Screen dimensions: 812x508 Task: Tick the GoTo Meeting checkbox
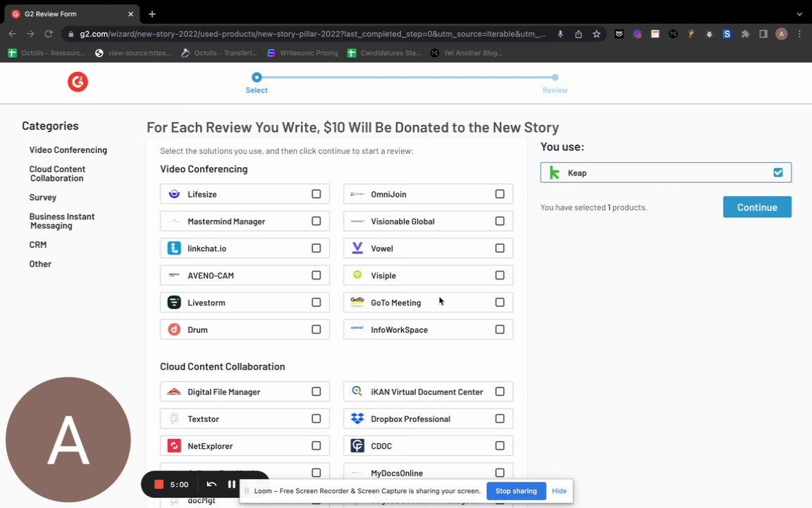coord(500,303)
